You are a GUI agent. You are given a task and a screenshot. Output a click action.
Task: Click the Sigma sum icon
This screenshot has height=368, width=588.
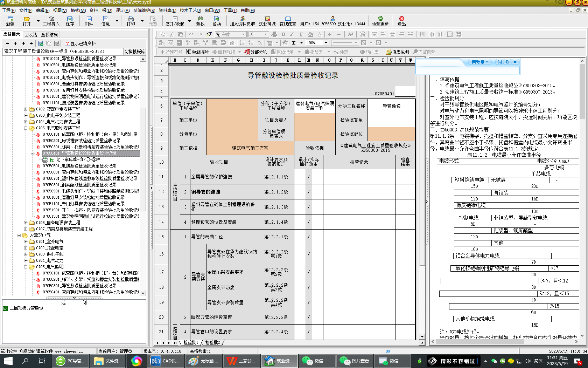[x=294, y=43]
